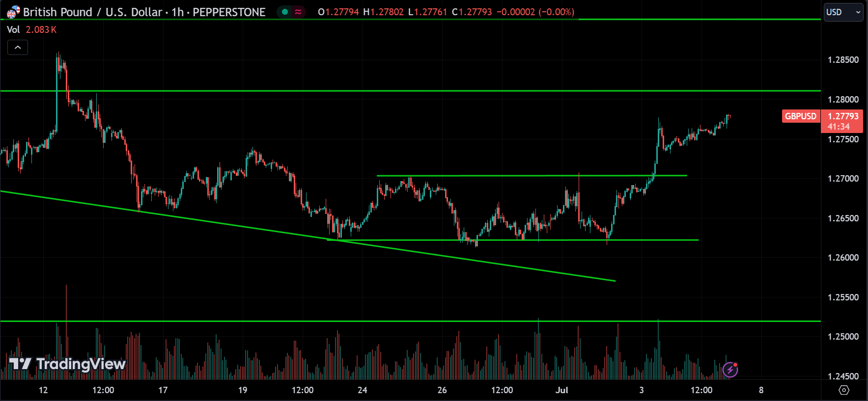Click the purple lightning bolt icon
This screenshot has height=401, width=868.
730,369
